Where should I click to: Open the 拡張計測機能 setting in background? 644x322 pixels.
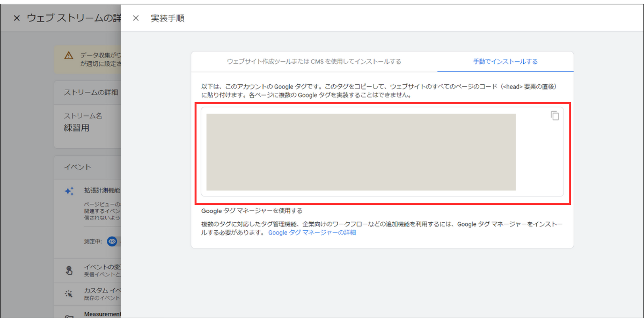point(102,191)
